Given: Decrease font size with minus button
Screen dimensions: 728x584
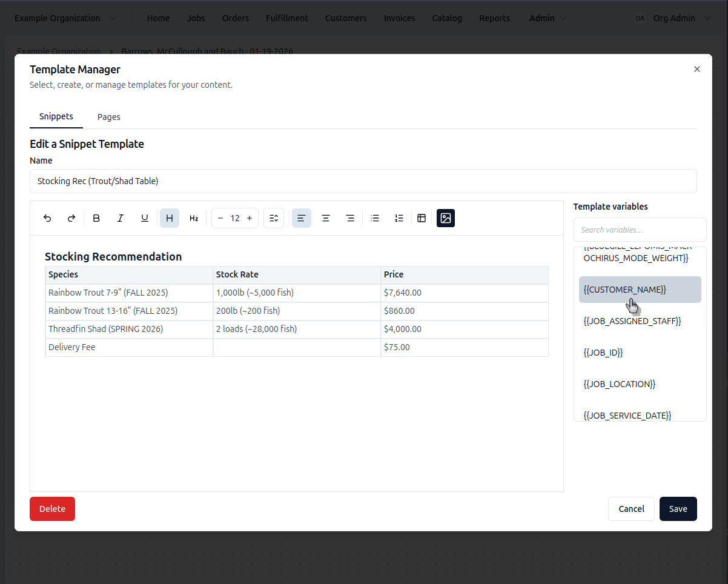Looking at the screenshot, I should (x=220, y=218).
